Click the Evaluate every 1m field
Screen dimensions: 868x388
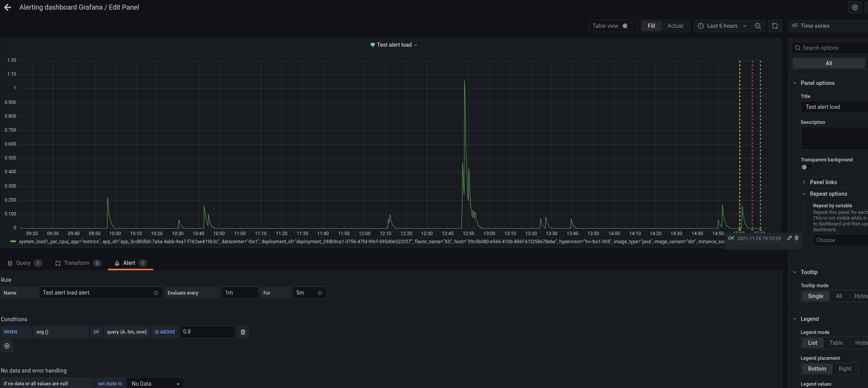[240, 293]
